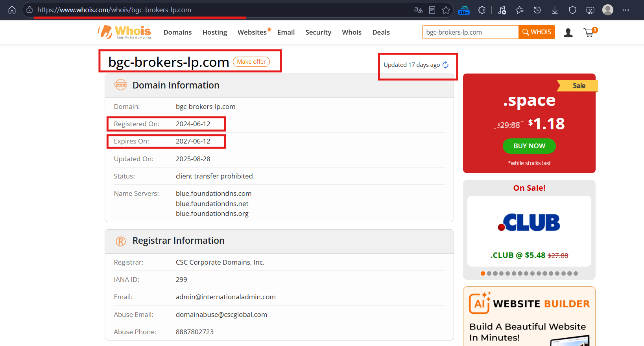Click the browser address bar URL
This screenshot has width=644, height=346.
114,10
